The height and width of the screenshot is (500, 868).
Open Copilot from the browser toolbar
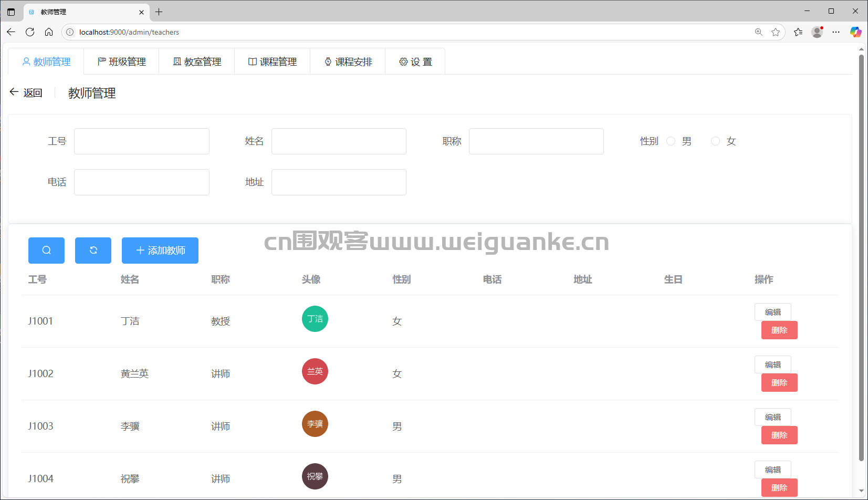point(856,32)
